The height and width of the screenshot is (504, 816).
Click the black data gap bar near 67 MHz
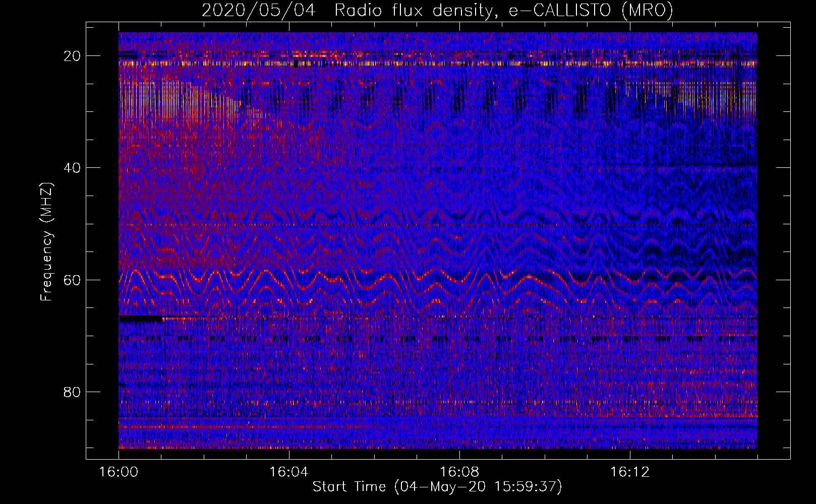141,319
